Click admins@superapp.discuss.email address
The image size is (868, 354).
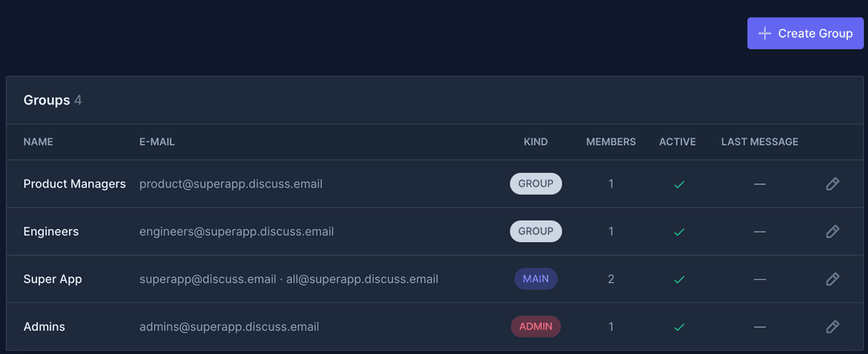[x=229, y=327]
